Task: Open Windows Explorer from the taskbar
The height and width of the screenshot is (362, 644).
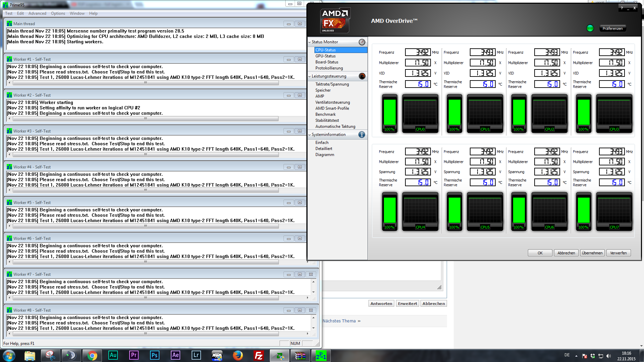Action: point(30,355)
